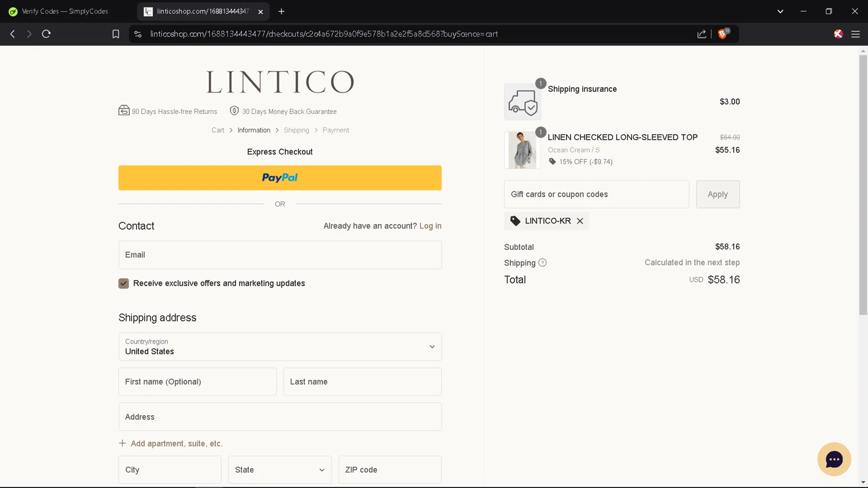868x488 pixels.
Task: Click the 15% OFF discount tag icon
Action: click(552, 161)
